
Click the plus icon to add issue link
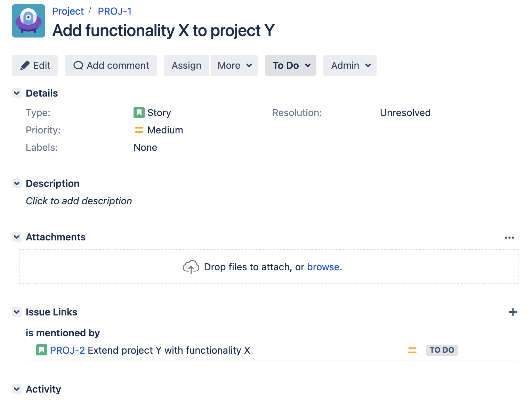(x=513, y=312)
